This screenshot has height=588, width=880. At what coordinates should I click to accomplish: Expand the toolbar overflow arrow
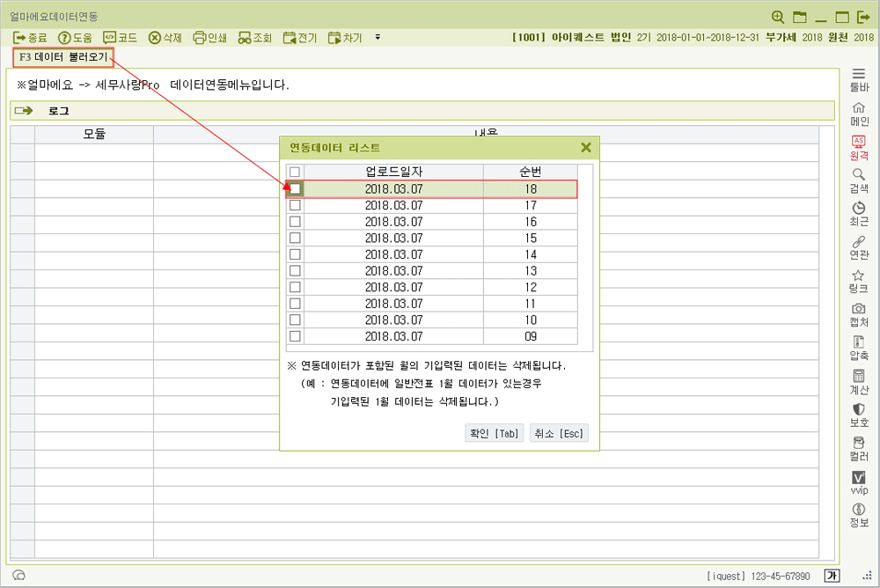point(378,37)
